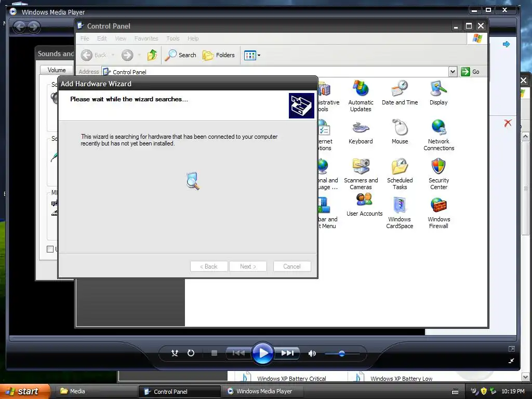Click the blue arrow in right pane
Viewport: 532px width, 399px height.
506,44
